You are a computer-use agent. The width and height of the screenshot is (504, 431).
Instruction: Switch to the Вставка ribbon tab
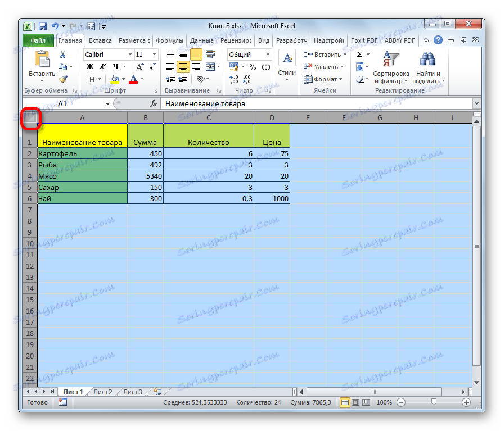point(100,40)
